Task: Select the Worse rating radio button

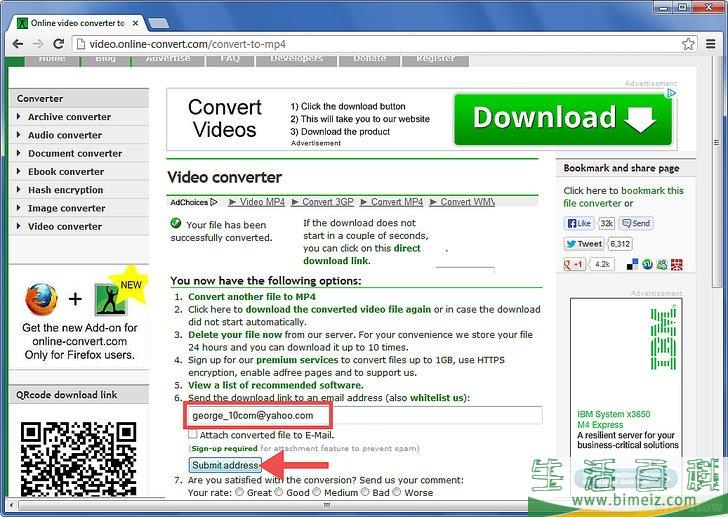Action: click(x=396, y=492)
